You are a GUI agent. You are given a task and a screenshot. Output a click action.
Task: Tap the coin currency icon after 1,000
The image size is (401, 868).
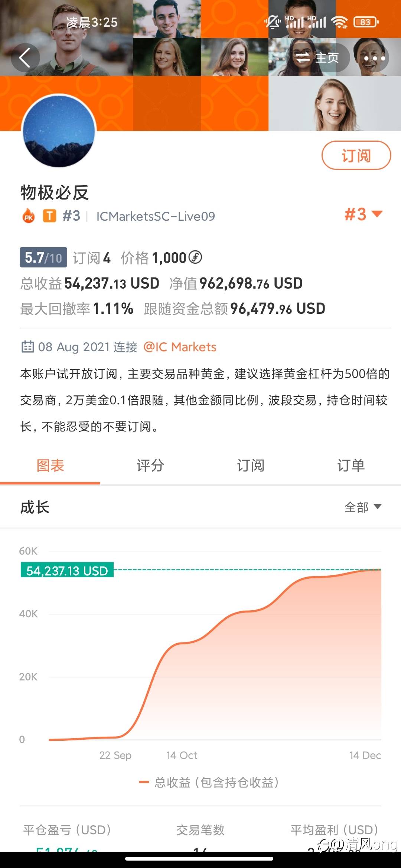point(195,257)
